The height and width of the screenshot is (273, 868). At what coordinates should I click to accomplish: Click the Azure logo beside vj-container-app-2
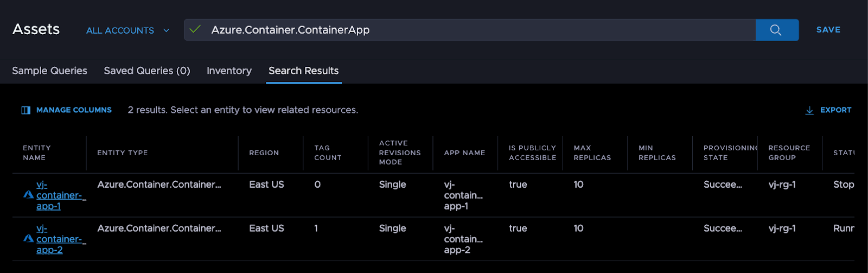coord(29,239)
